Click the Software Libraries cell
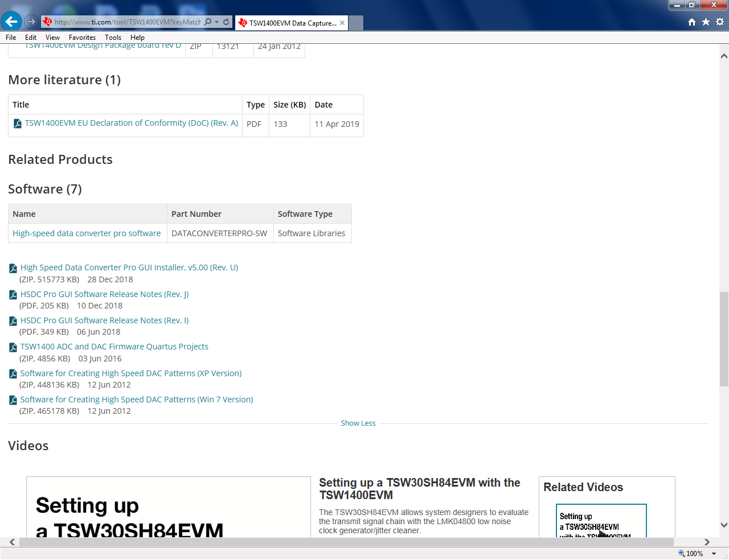 312,233
